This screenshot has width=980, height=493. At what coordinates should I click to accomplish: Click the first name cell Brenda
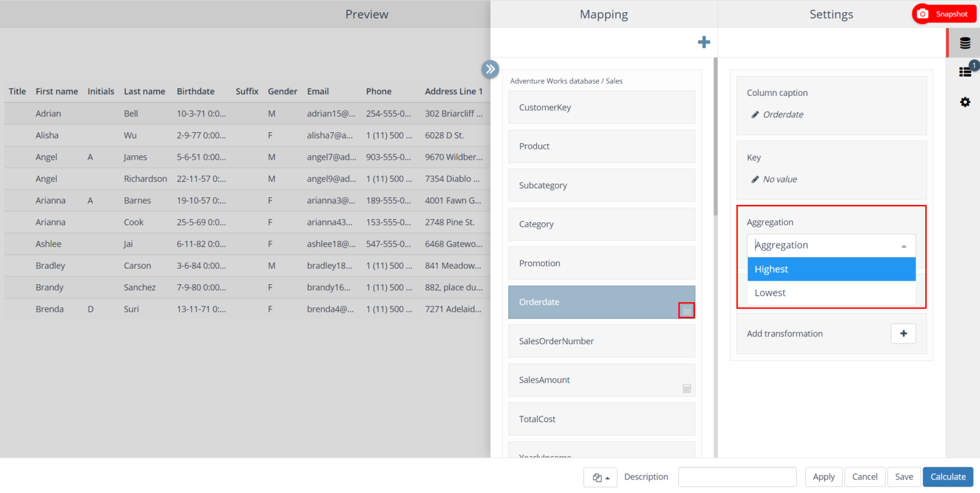pos(50,309)
